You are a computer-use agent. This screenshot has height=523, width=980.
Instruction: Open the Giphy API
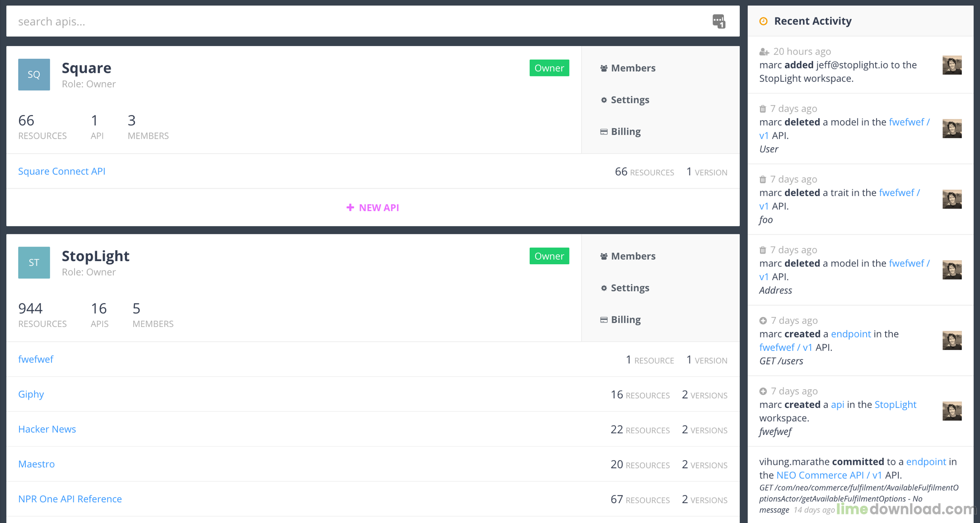tap(31, 394)
